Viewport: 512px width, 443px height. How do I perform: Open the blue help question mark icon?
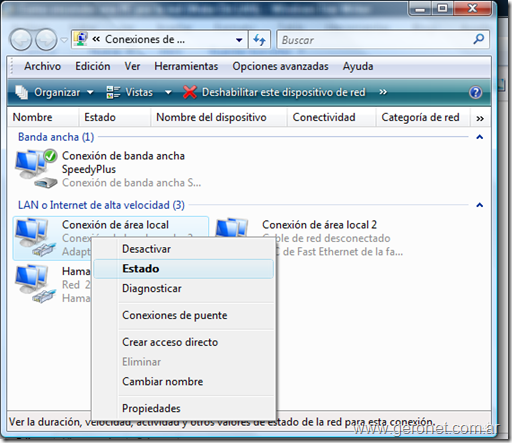pos(475,92)
